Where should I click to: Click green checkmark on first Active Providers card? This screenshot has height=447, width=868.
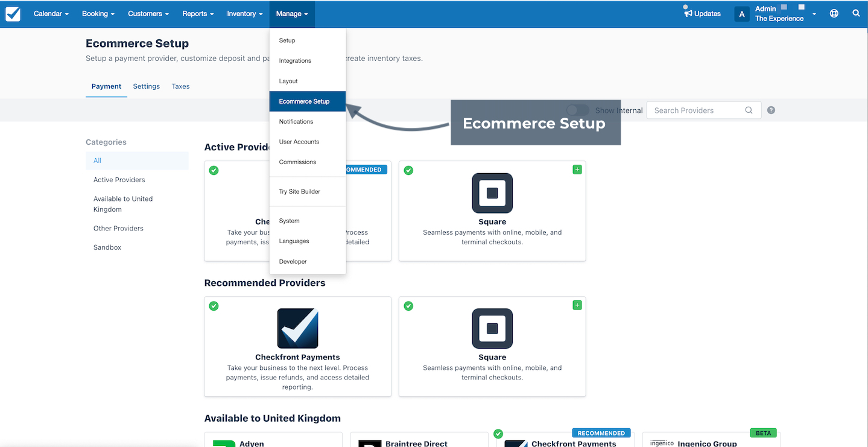214,171
